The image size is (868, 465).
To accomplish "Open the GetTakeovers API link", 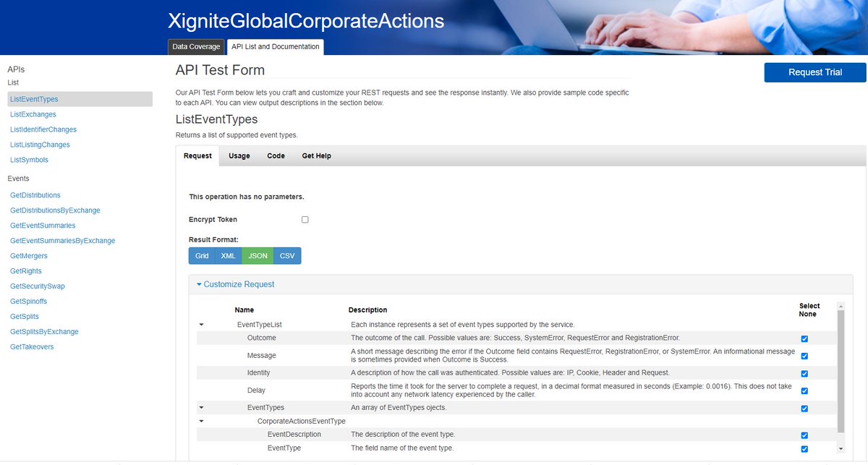I will 32,347.
